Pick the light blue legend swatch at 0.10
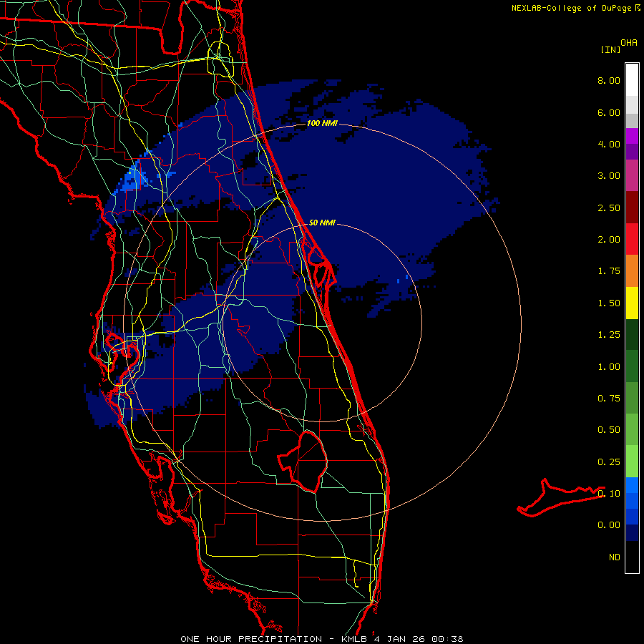644x644 pixels. coord(632,485)
